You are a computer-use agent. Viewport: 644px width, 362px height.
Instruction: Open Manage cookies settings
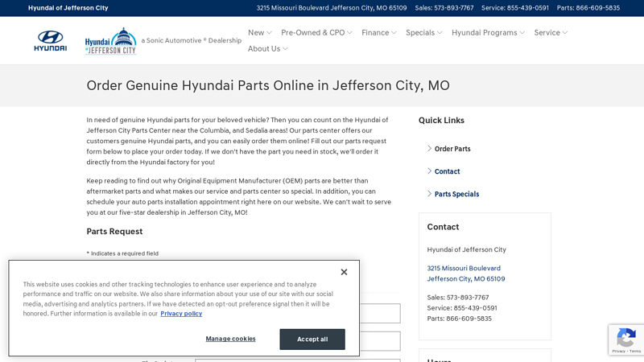(x=230, y=339)
